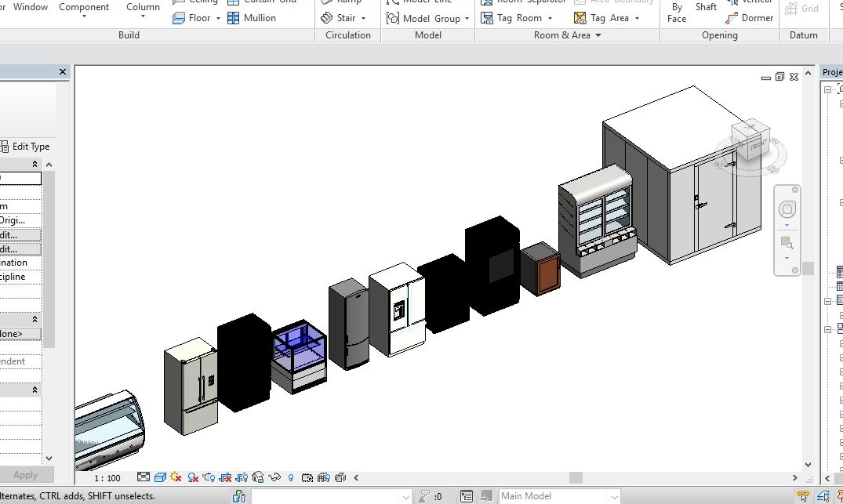This screenshot has width=843, height=504.
Task: Select the Stair tool icon
Action: pyautogui.click(x=326, y=18)
